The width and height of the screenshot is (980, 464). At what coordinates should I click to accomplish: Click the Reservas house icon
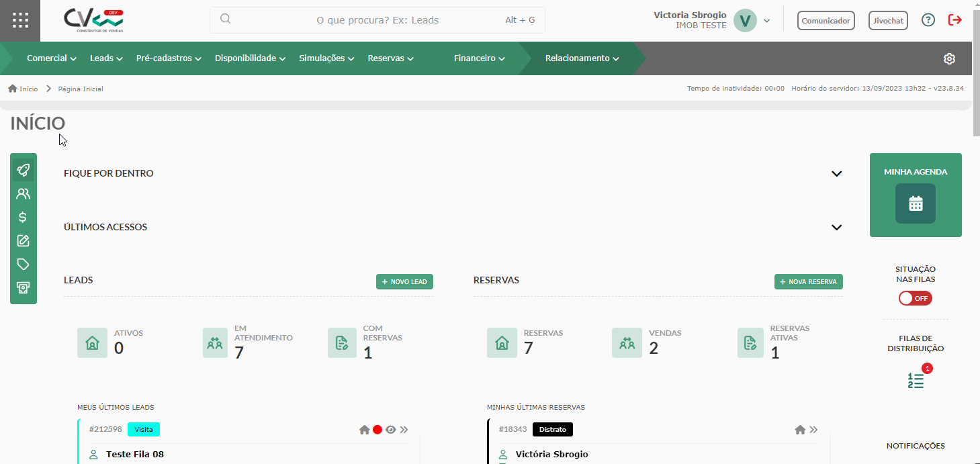pyautogui.click(x=502, y=342)
